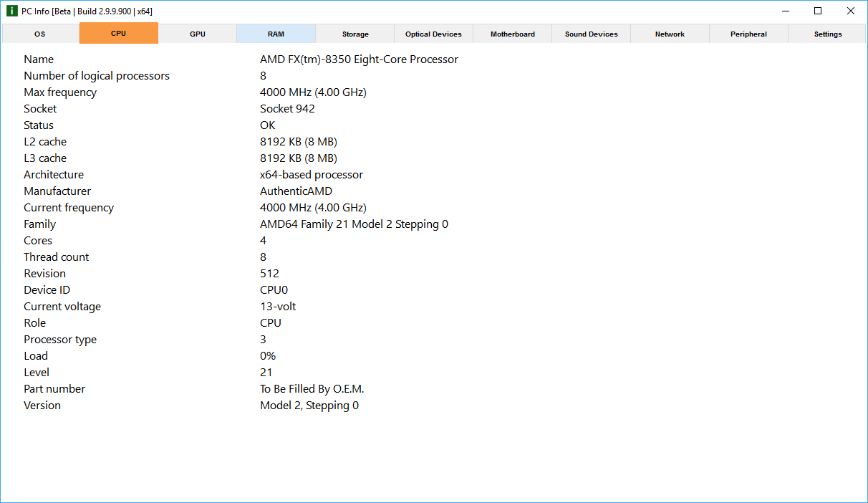Open the Peripheral tab
The width and height of the screenshot is (868, 503).
[749, 34]
